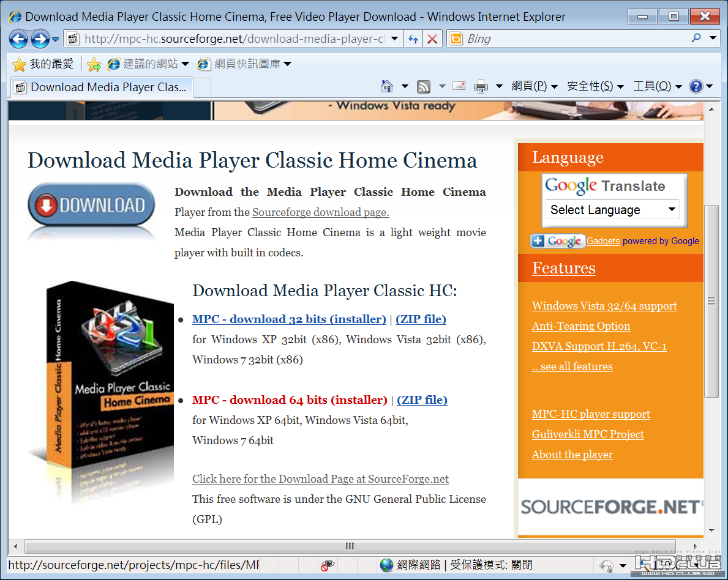The height and width of the screenshot is (580, 728).
Task: Open Gadgets link
Action: 603,241
